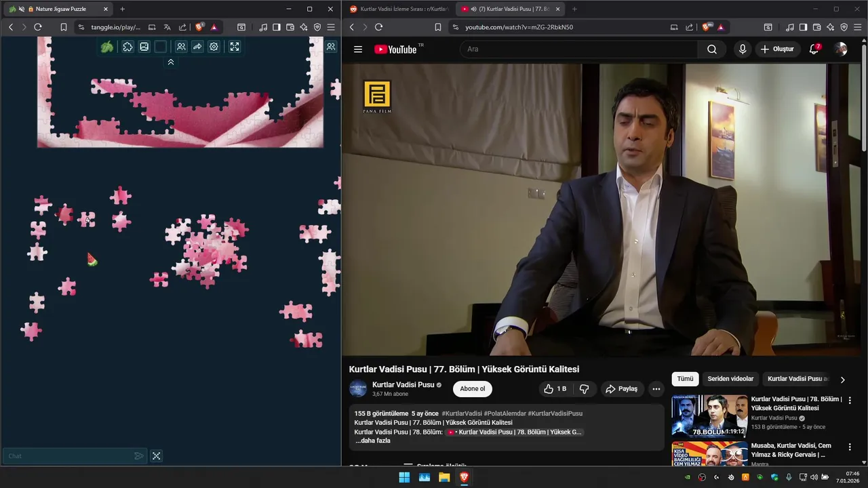Viewport: 868px width, 488px height.
Task: Open Brave Wallet in the Tanggle window
Action: pyautogui.click(x=290, y=27)
